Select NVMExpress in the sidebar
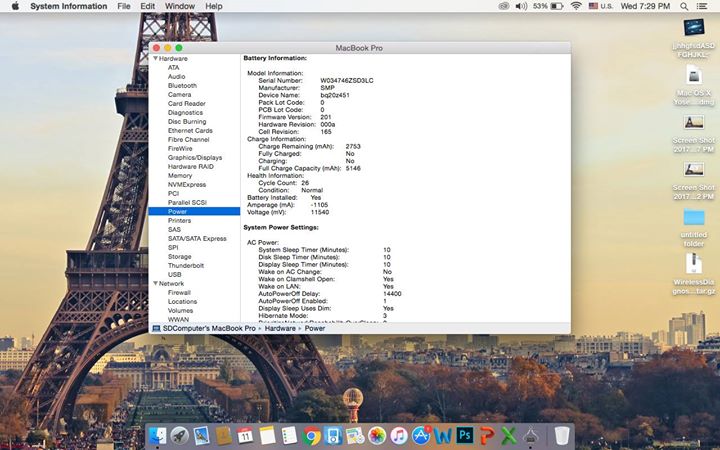 187,185
